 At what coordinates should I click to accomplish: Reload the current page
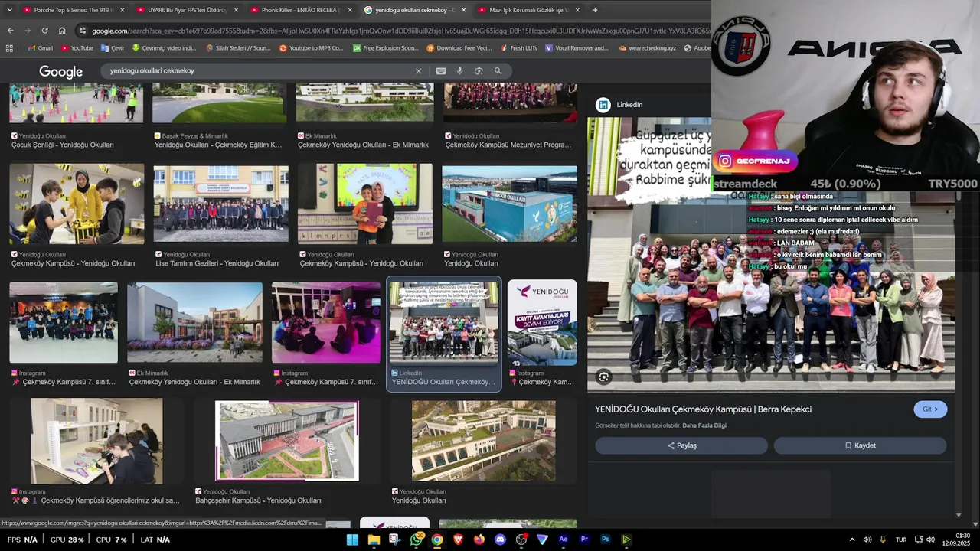(x=44, y=31)
